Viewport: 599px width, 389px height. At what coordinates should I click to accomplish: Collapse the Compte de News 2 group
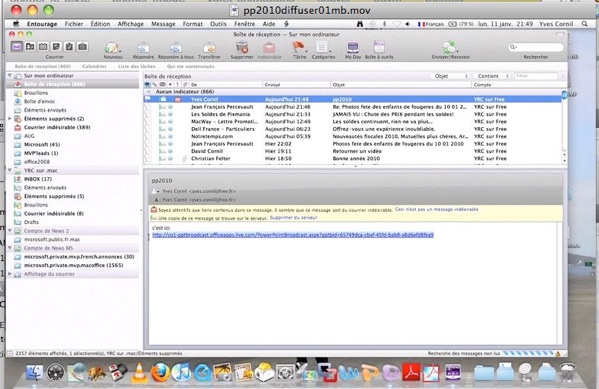[x=10, y=231]
